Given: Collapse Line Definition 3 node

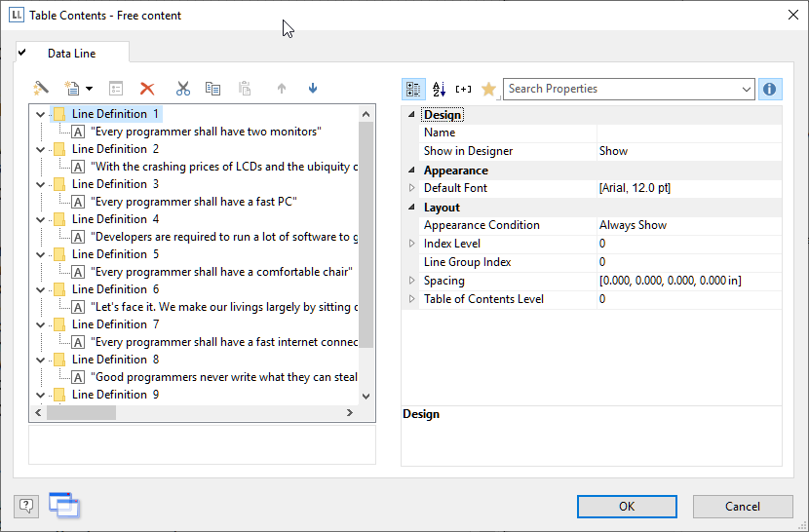Looking at the screenshot, I should [40, 185].
